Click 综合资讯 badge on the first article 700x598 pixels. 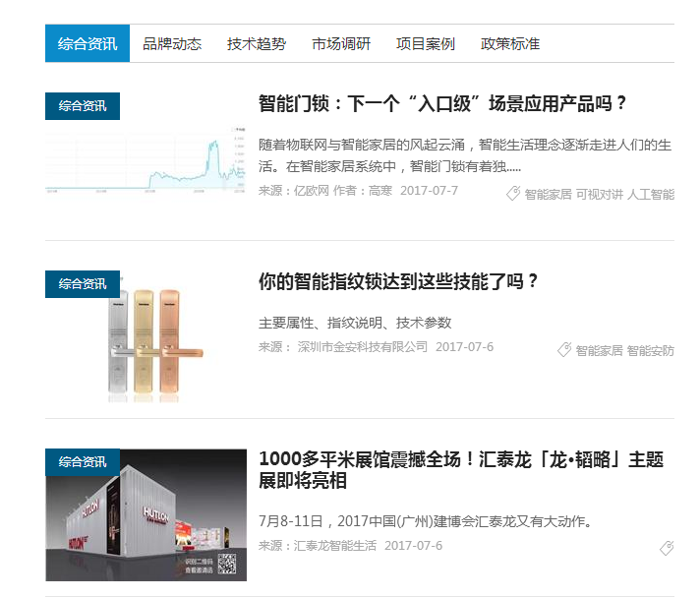(83, 106)
